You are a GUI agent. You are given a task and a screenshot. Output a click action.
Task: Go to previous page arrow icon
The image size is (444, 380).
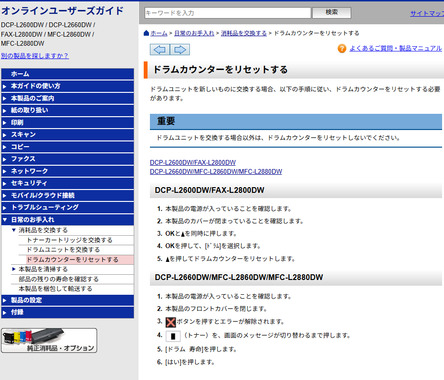[x=160, y=50]
